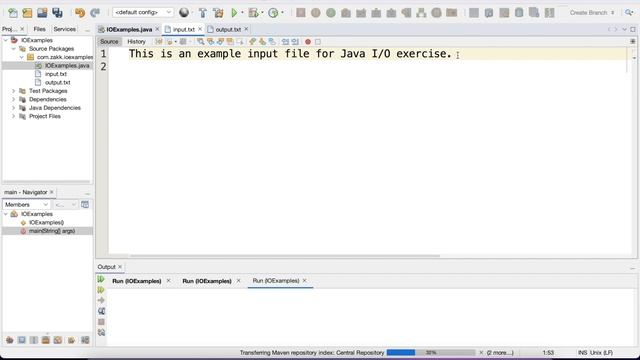Click the search magnifier icon in toolbar
Screen dimensions: 640x360
(x=629, y=13)
